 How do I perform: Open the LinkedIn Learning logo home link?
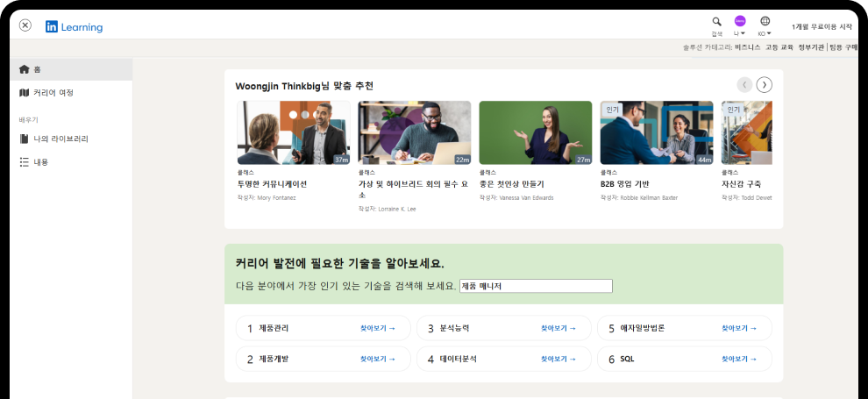(x=75, y=26)
